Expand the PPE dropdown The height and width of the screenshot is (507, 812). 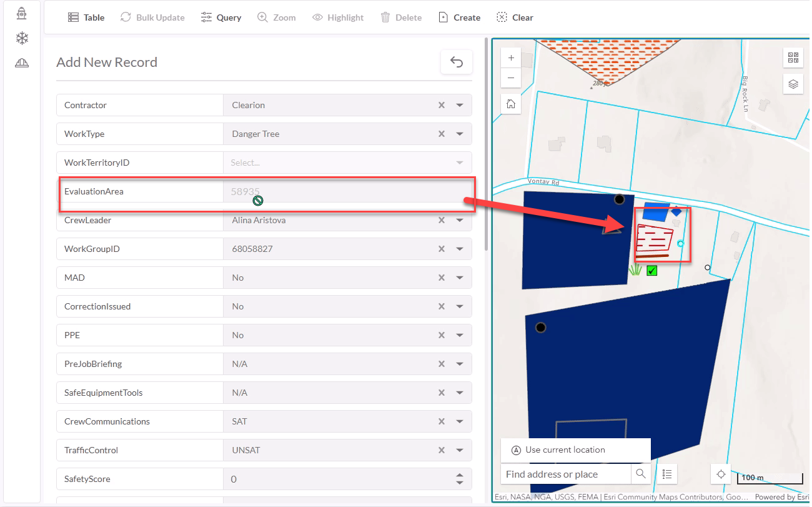click(460, 335)
